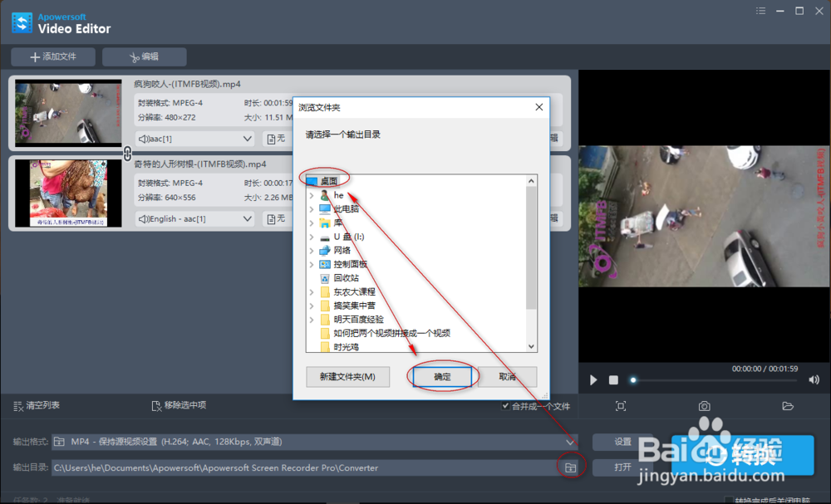Screen dimensions: 831x504
Task: Click the 设置 settings button
Action: click(x=622, y=442)
